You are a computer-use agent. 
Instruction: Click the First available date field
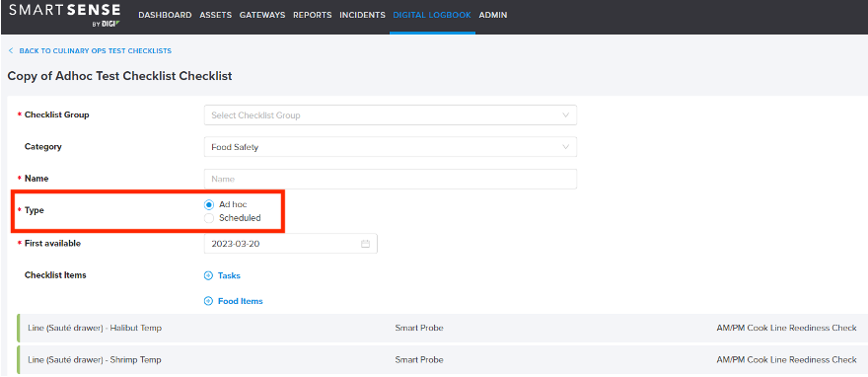pos(291,244)
